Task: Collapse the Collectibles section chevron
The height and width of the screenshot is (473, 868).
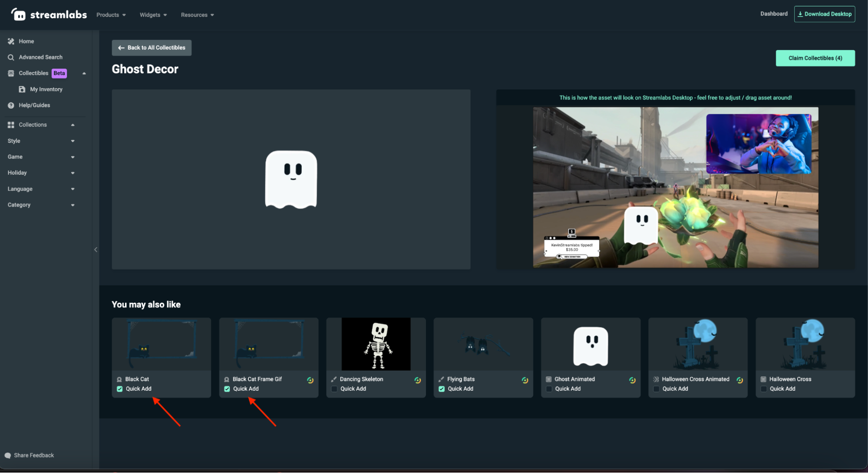Action: [84, 73]
